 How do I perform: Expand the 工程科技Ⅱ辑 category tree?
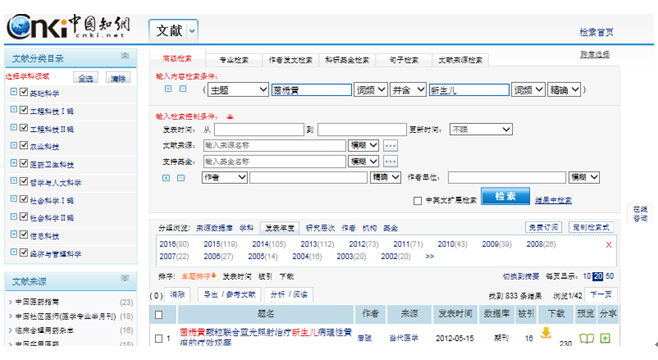point(14,128)
